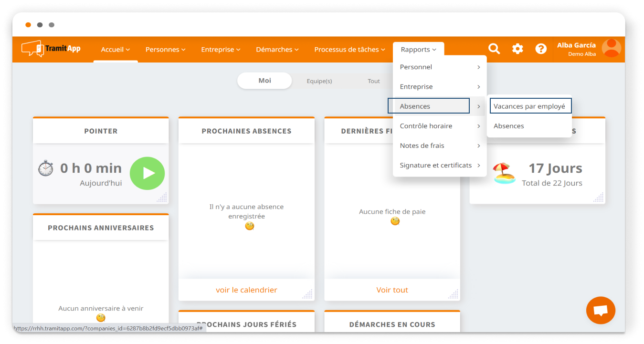Select the Moi view toggle
The height and width of the screenshot is (344, 644).
264,81
